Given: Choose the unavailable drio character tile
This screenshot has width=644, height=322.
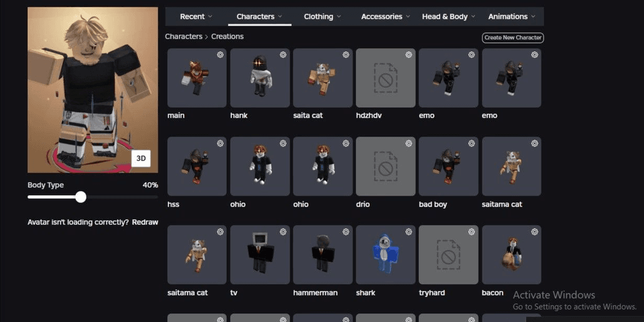Looking at the screenshot, I should [x=386, y=166].
